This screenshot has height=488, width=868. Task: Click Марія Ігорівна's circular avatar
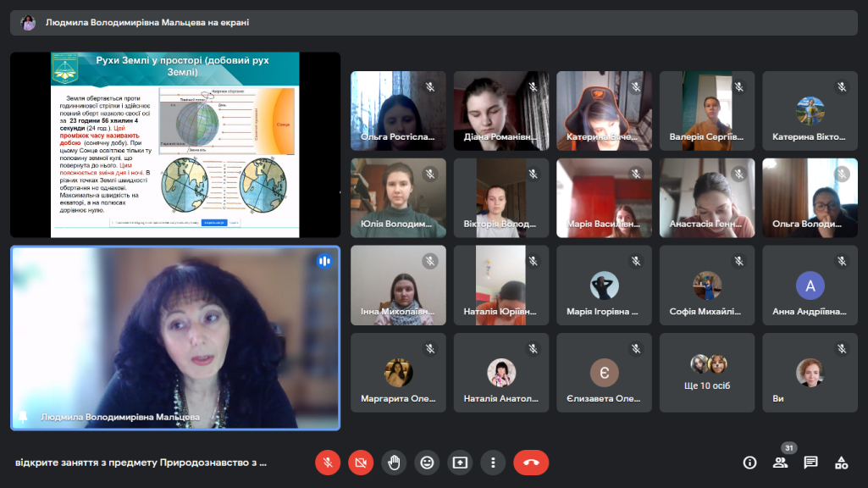point(604,286)
